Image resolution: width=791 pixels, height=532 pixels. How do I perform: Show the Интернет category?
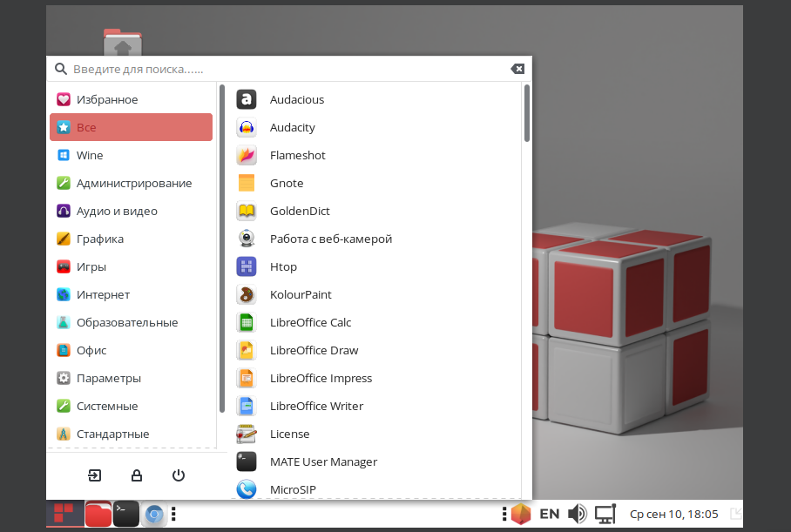[132, 294]
